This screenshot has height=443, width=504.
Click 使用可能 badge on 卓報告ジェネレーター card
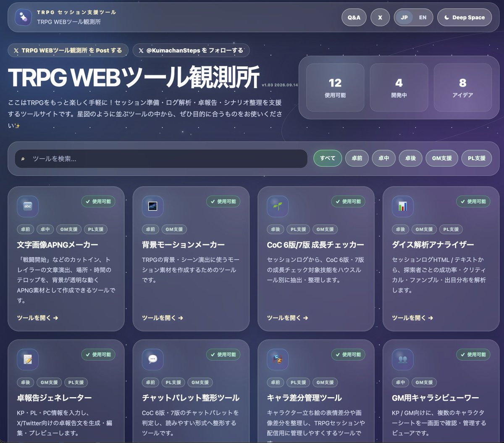tap(98, 355)
